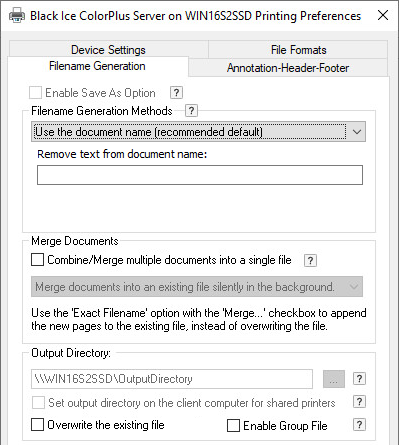The image size is (399, 445).
Task: Click the Remove text from document name field
Action: pos(200,175)
